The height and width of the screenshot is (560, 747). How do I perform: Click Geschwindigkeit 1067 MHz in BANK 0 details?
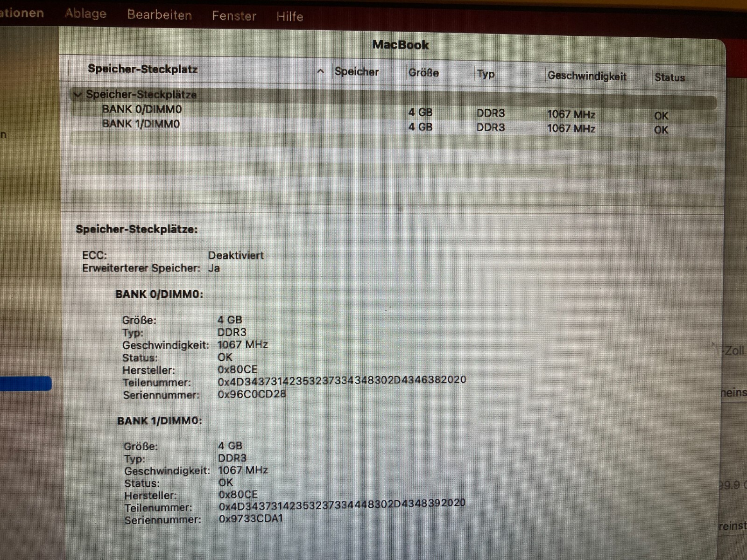click(242, 344)
